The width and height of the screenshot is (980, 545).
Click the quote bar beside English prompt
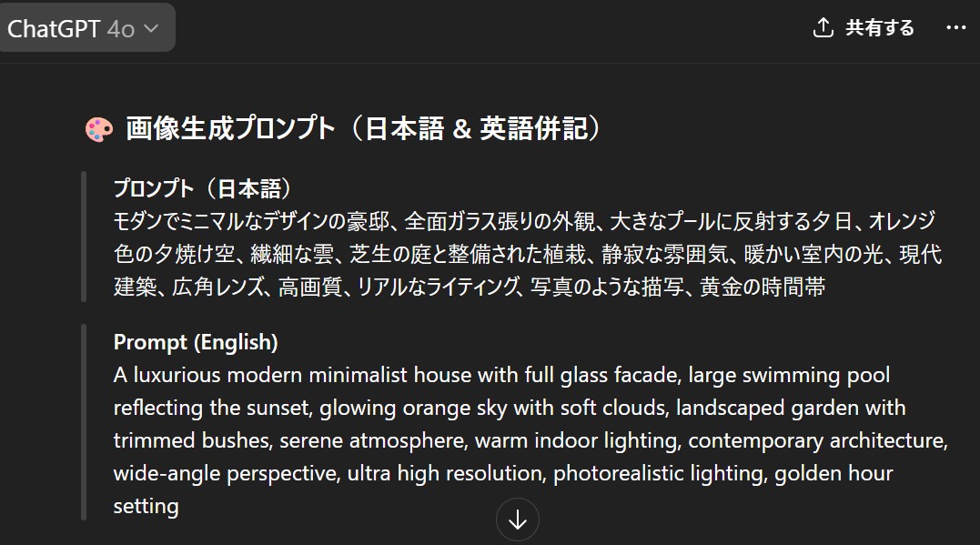[x=84, y=422]
